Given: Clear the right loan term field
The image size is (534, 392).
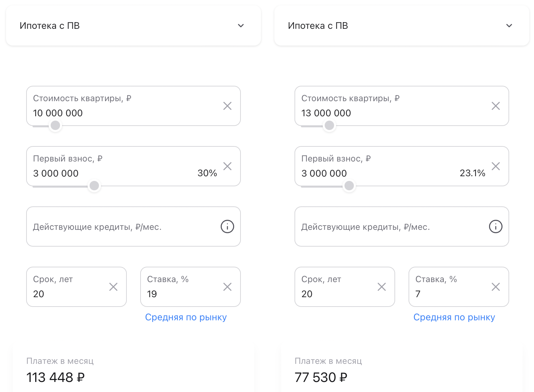Looking at the screenshot, I should [382, 287].
